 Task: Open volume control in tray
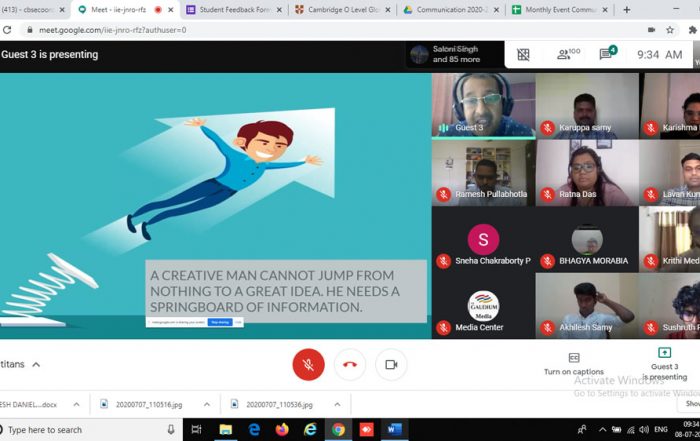[x=644, y=430]
